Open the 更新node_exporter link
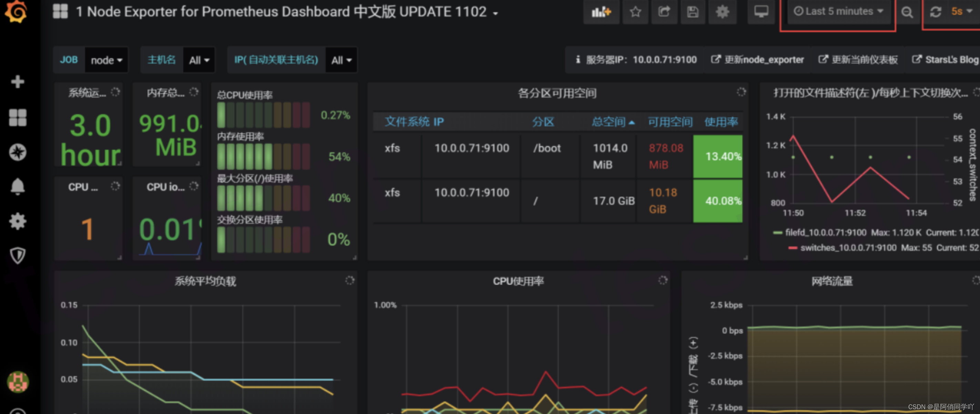 pos(757,60)
